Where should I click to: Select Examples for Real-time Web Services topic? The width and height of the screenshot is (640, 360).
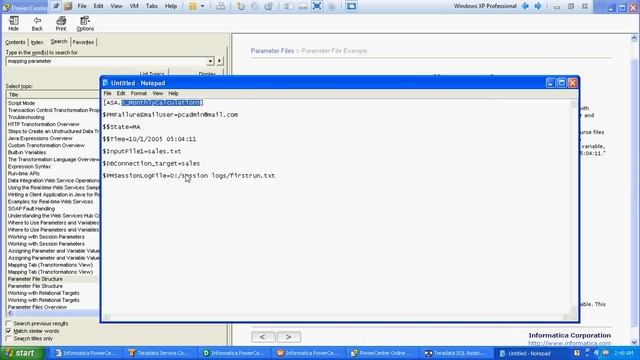(x=50, y=202)
